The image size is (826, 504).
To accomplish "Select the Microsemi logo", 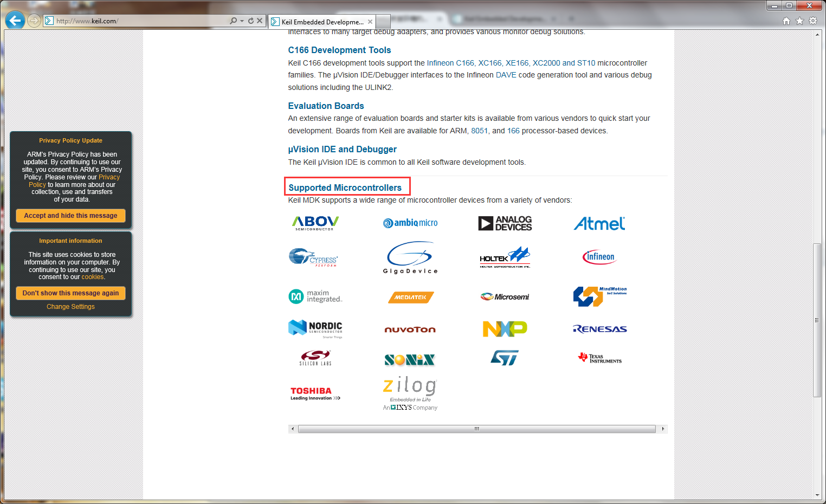I will click(505, 296).
